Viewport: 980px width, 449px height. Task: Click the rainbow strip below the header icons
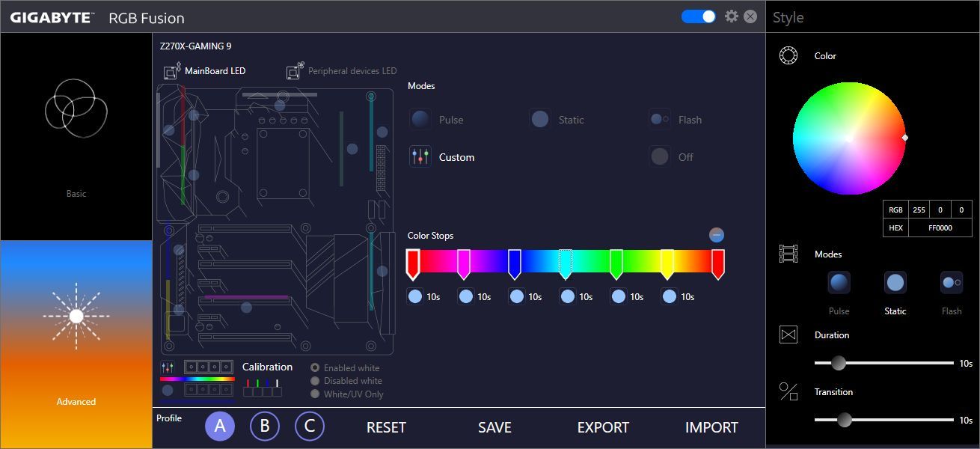(197, 379)
